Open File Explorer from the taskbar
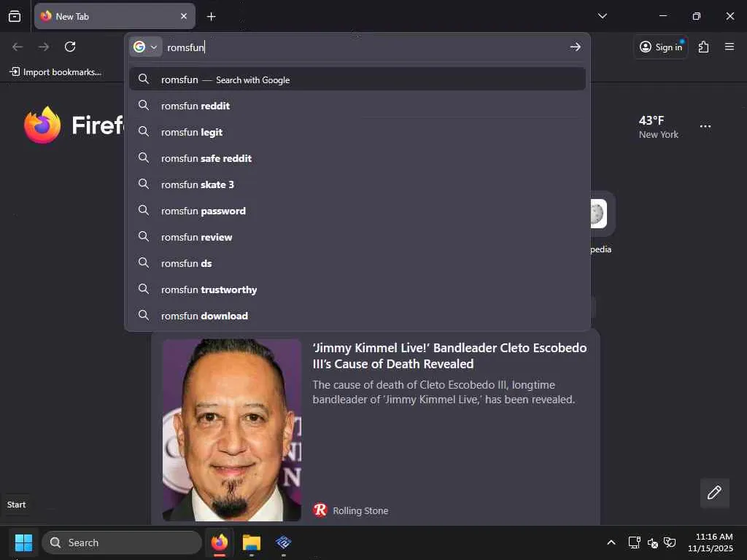The height and width of the screenshot is (560, 747). pyautogui.click(x=252, y=542)
